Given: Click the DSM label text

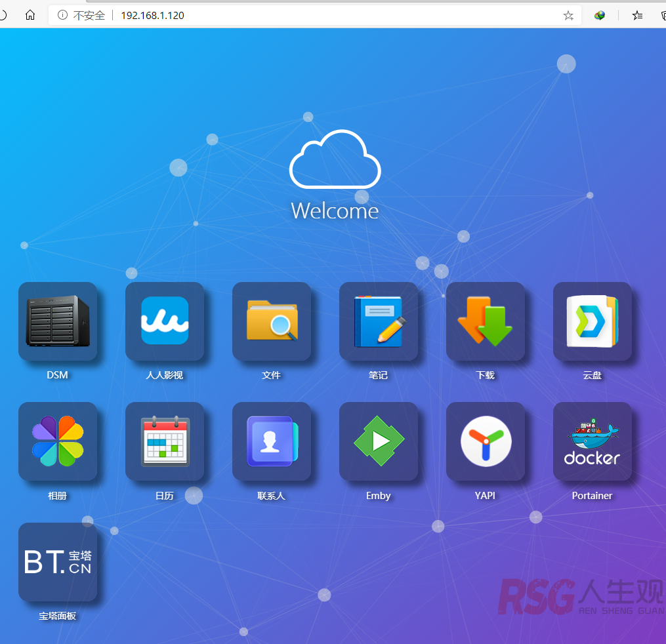Looking at the screenshot, I should pyautogui.click(x=57, y=375).
